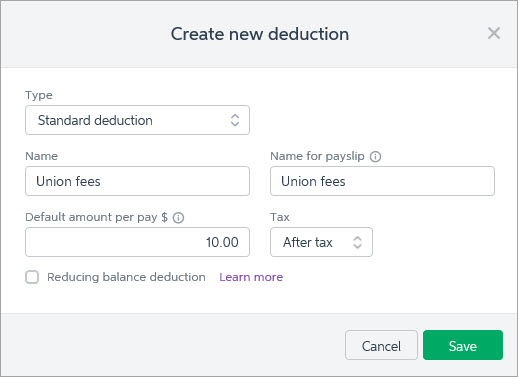518x377 pixels.
Task: Select the Default amount field showing 10.00
Action: point(137,242)
